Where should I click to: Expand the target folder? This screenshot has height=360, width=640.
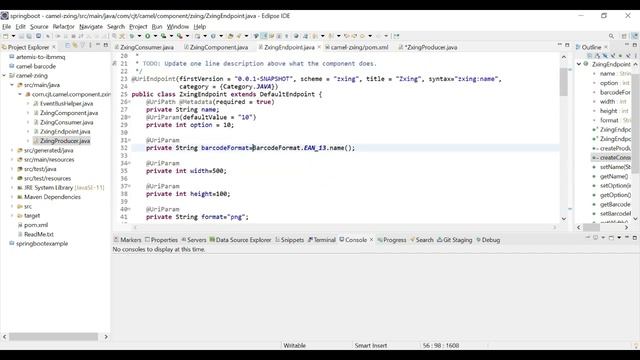point(12,216)
